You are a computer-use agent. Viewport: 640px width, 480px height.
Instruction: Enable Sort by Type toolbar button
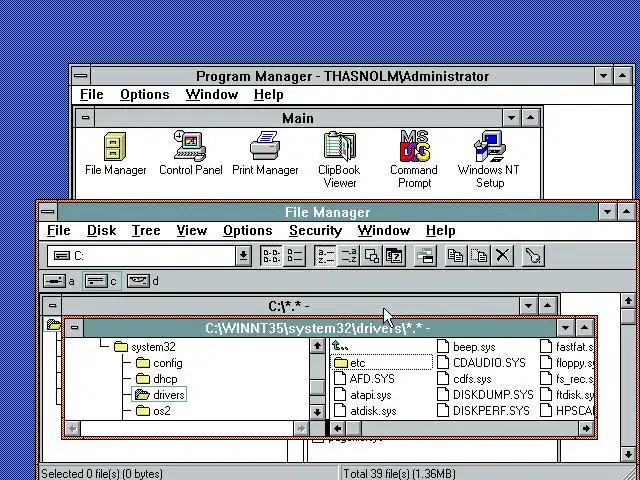tap(349, 256)
